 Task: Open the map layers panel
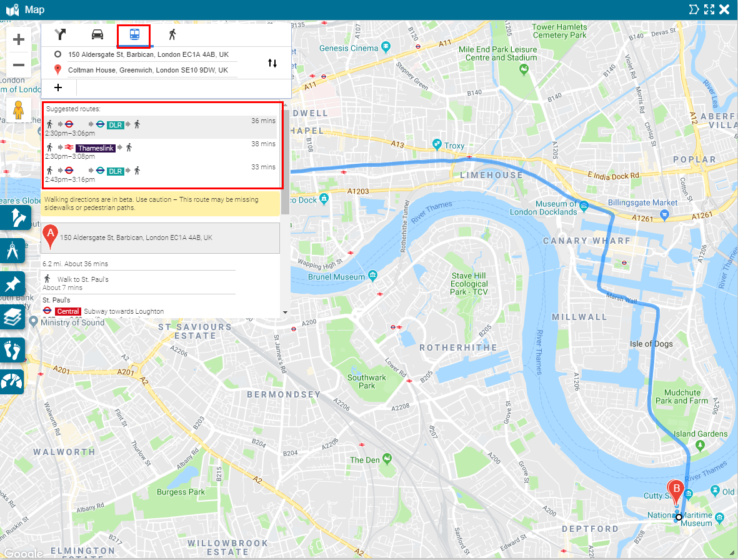pos(14,317)
